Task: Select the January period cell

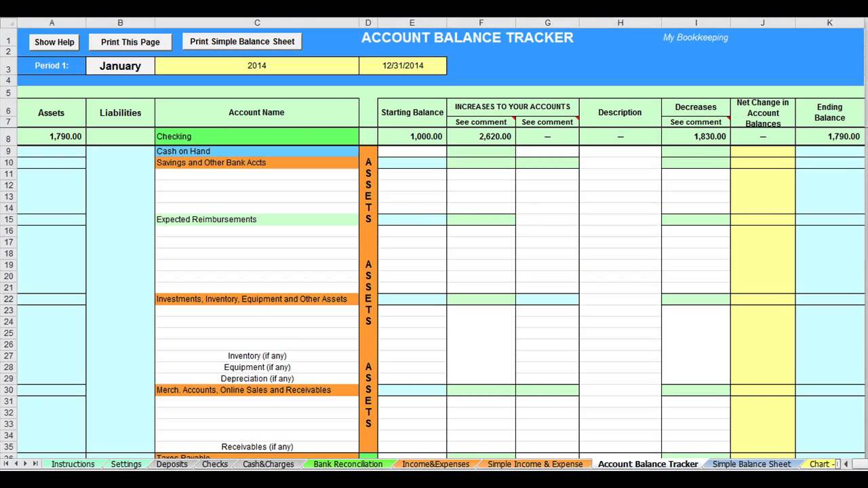Action: coord(120,66)
